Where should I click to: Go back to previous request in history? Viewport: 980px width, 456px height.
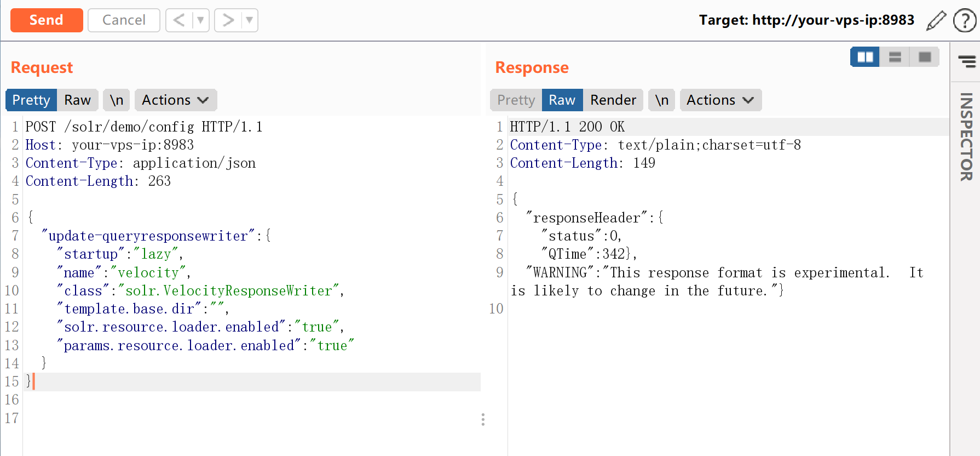178,20
